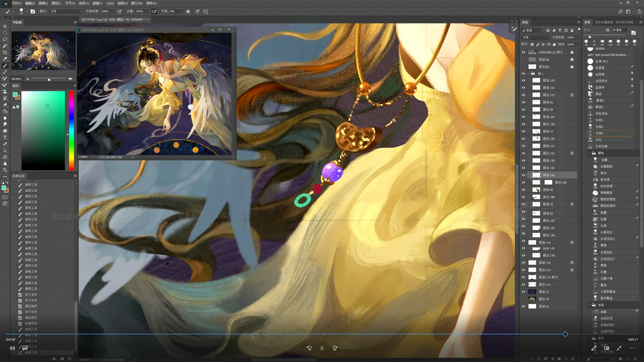Select the Smudge tool
The height and width of the screenshot is (362, 644).
5,124
